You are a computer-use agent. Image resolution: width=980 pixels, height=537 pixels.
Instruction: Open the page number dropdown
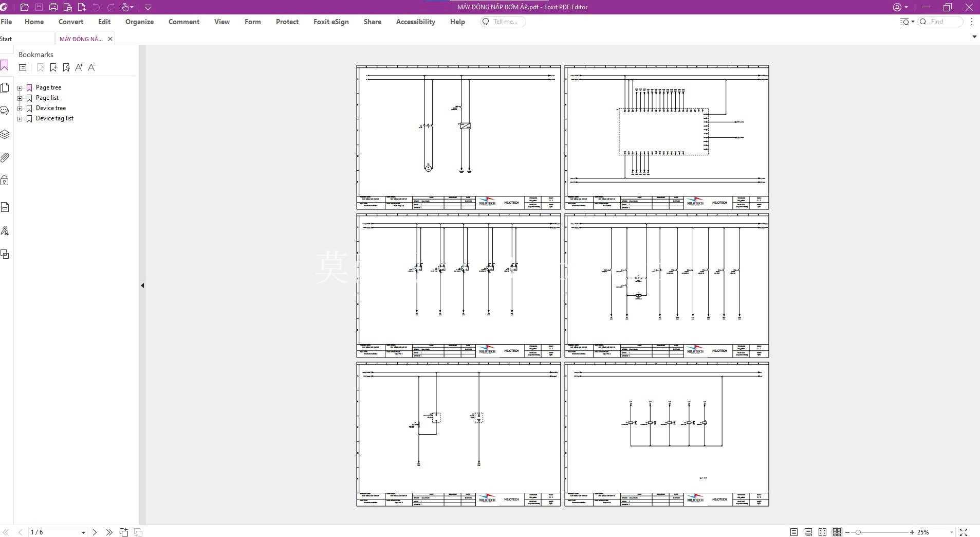point(83,533)
